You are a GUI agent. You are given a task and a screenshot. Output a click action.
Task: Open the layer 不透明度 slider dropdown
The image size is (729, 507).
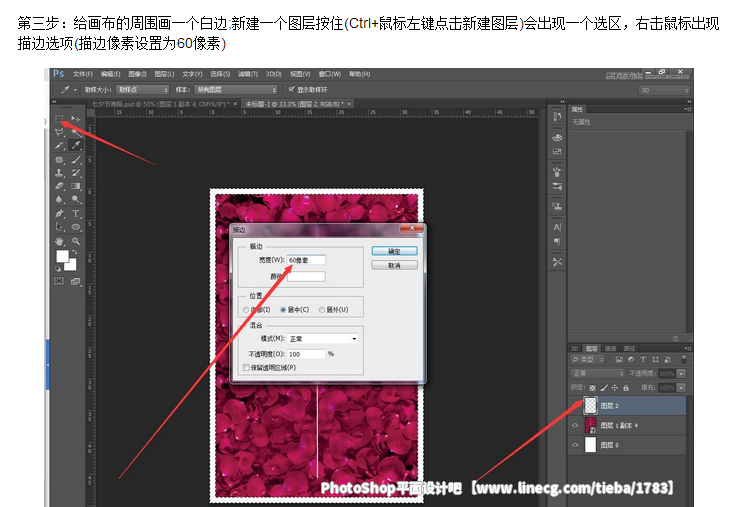[681, 374]
